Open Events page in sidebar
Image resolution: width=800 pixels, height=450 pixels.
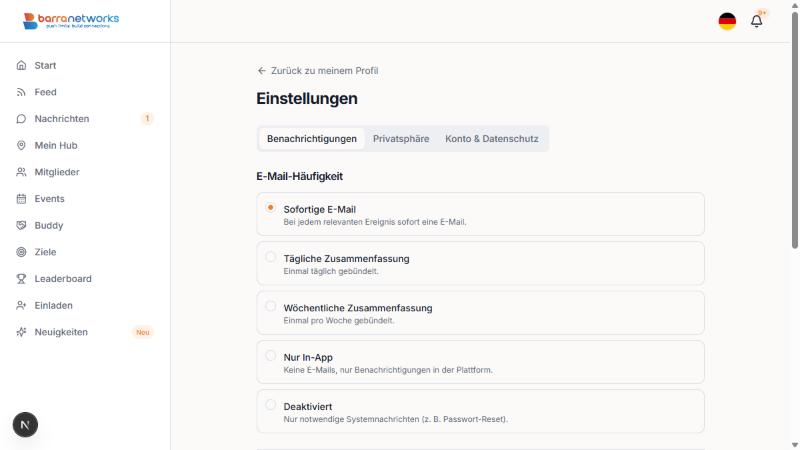85,198
